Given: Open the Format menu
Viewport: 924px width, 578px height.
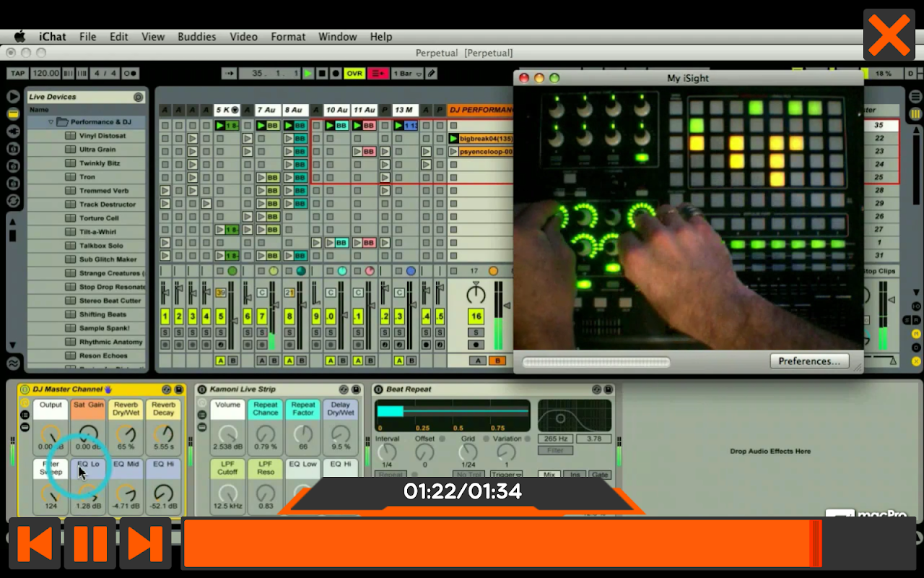Looking at the screenshot, I should tap(288, 36).
